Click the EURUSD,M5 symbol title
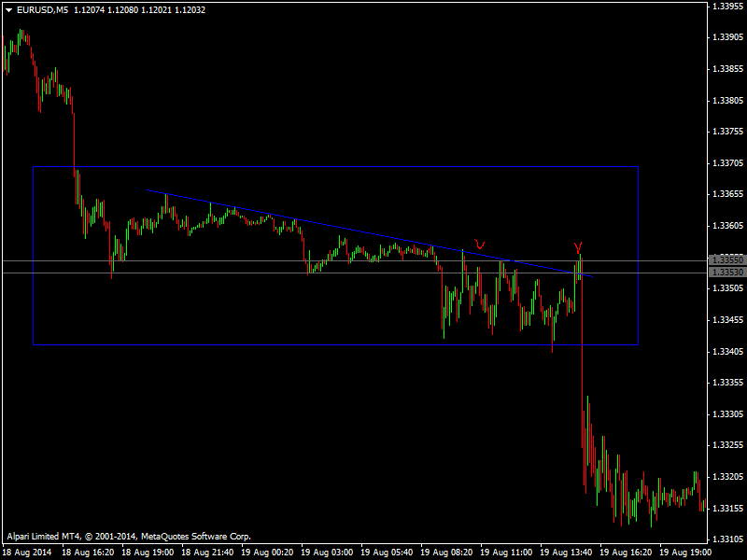This screenshot has height=560, width=747. point(42,10)
